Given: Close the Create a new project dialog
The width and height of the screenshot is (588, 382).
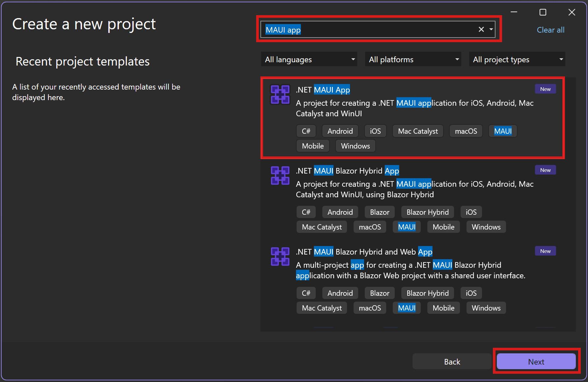Looking at the screenshot, I should [572, 12].
